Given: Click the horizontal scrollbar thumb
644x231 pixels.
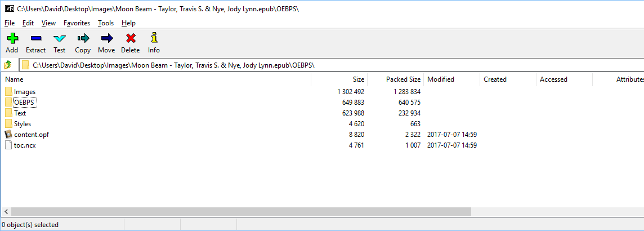Looking at the screenshot, I should pyautogui.click(x=239, y=212).
